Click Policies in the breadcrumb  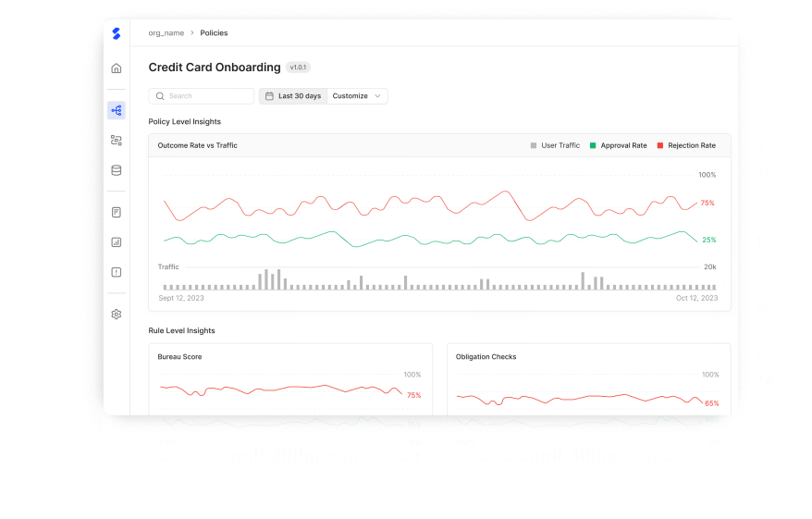point(214,33)
